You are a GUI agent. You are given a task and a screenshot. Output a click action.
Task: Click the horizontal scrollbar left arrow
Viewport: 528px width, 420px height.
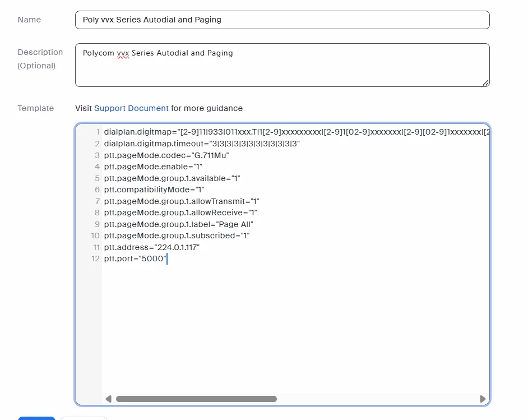(108, 399)
